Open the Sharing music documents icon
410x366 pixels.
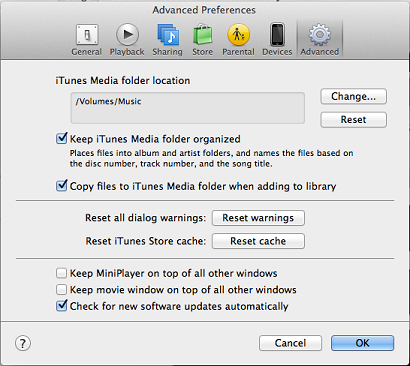point(168,35)
